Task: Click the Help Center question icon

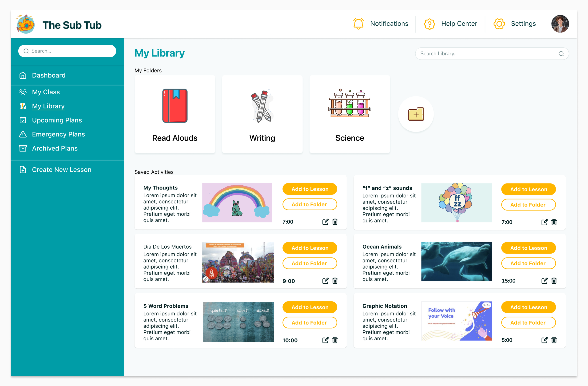Action: tap(429, 24)
